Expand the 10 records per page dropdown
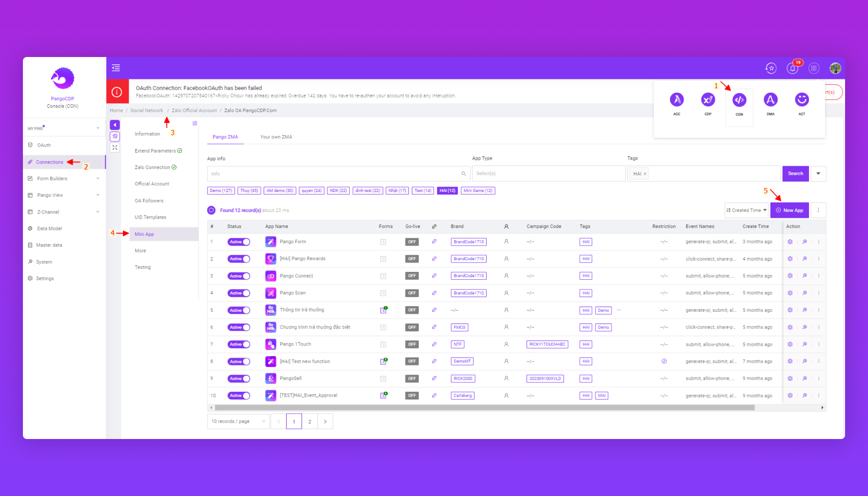 (x=238, y=421)
